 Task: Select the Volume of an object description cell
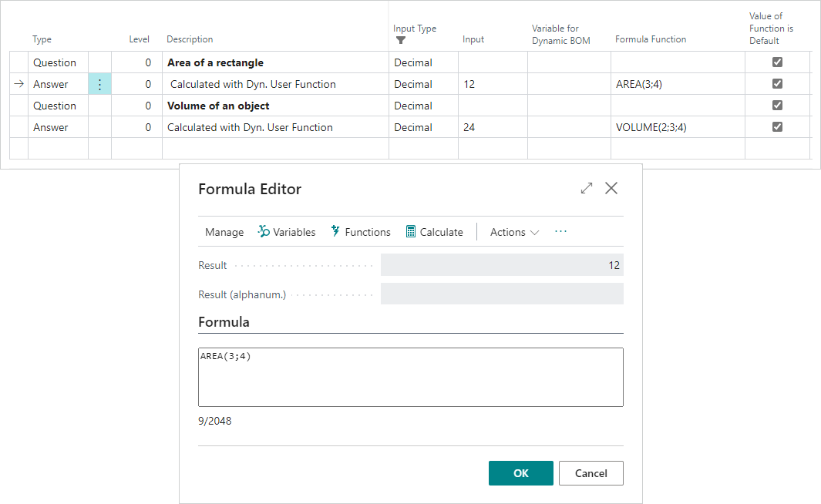pyautogui.click(x=220, y=105)
